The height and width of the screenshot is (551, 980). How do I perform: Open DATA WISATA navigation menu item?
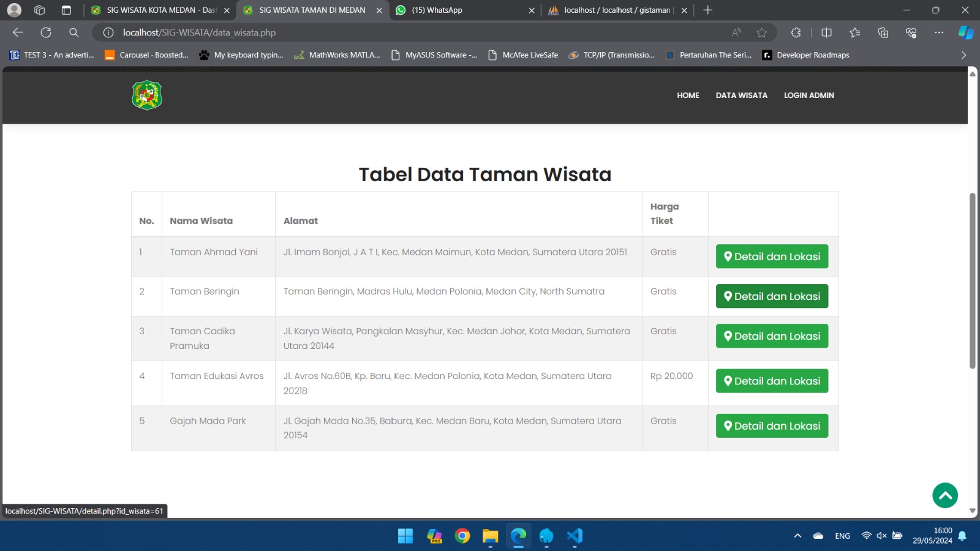click(x=741, y=96)
